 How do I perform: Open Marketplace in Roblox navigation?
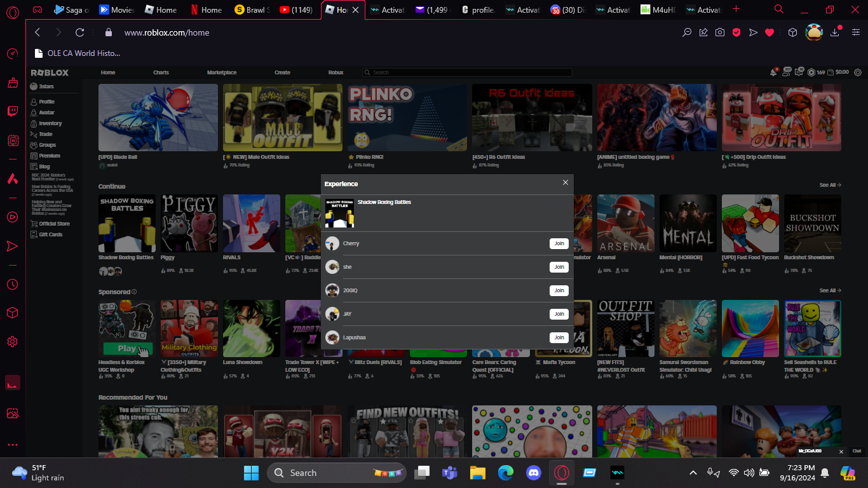(x=222, y=72)
